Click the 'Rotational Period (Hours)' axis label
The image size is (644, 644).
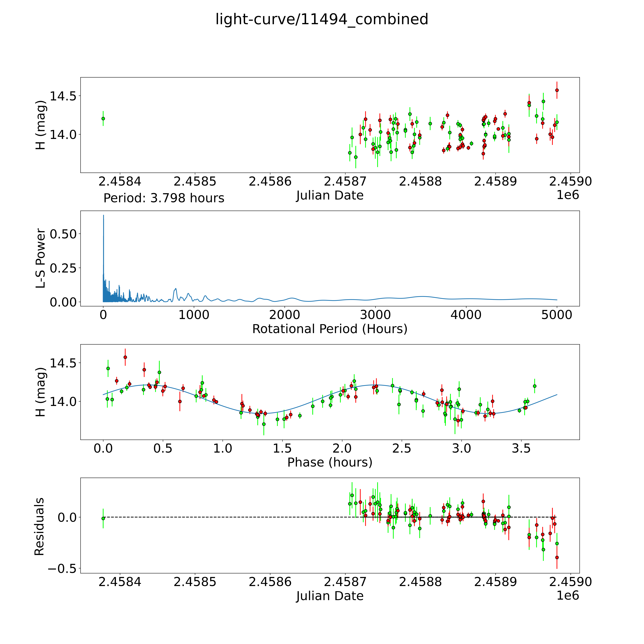pyautogui.click(x=330, y=329)
